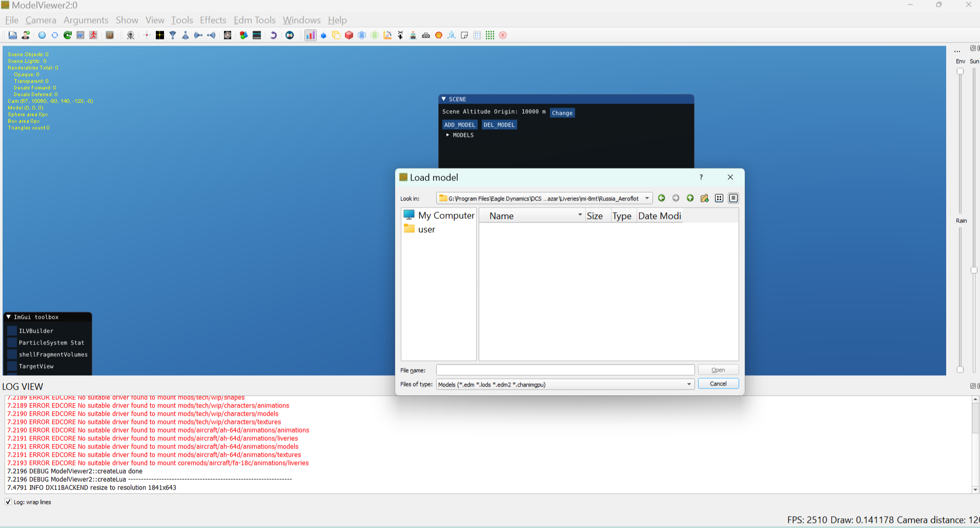Open the Look in path dropdown
Image resolution: width=980 pixels, height=528 pixels.
pyautogui.click(x=544, y=198)
